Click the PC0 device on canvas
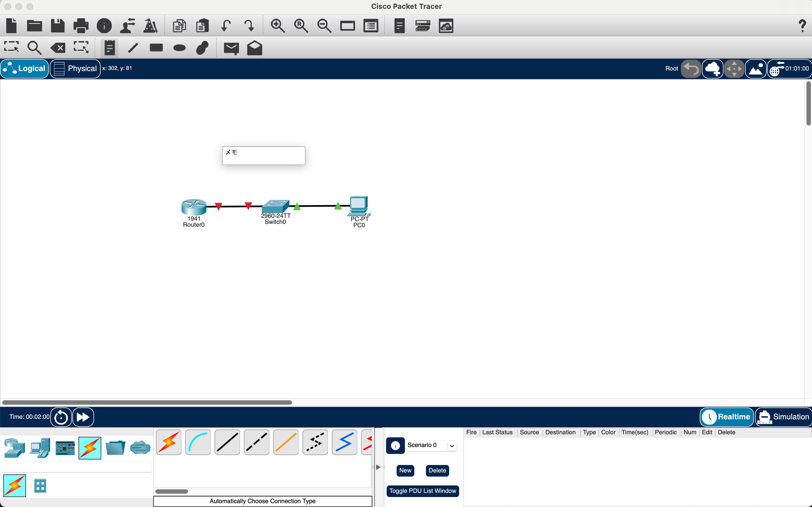 [359, 206]
